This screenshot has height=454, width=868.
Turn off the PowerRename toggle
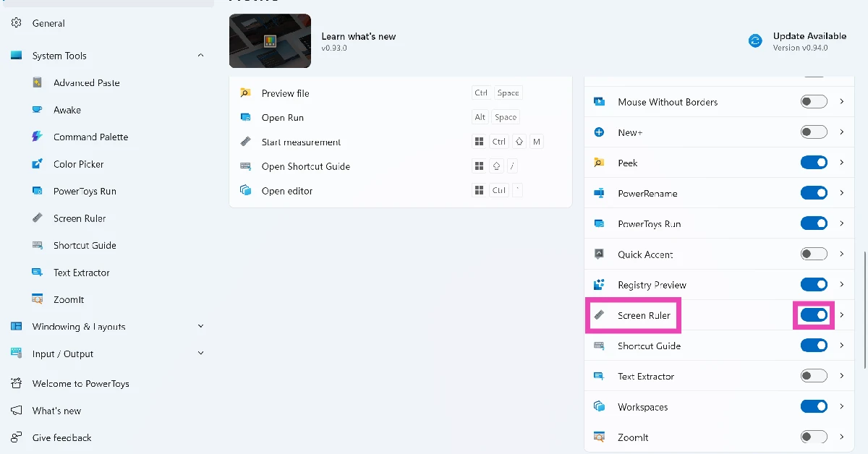coord(814,193)
